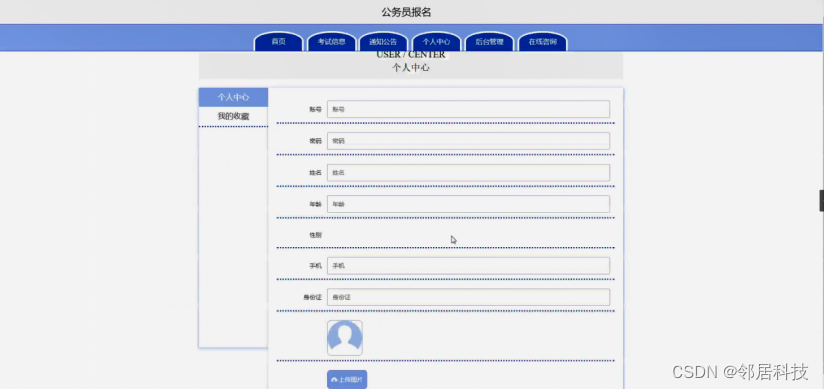Select 个人中心 in the left sidebar
Viewport: 824px width, 390px height.
(233, 97)
